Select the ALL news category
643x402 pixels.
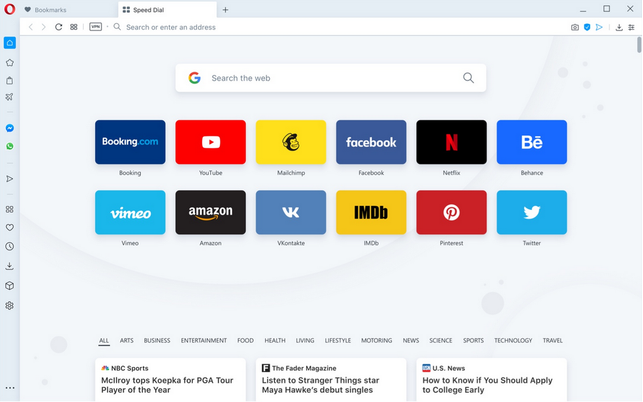[x=104, y=340]
